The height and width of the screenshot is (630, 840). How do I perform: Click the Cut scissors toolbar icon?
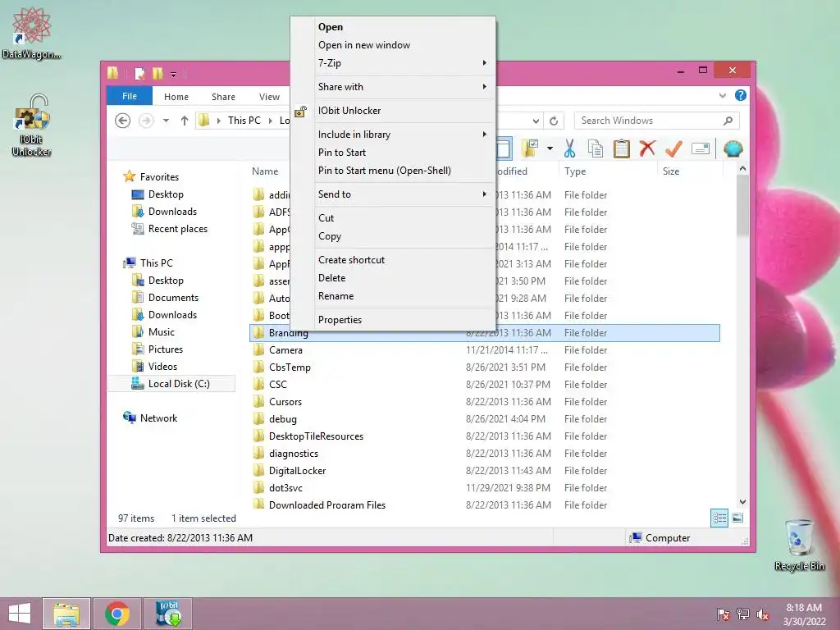point(569,149)
